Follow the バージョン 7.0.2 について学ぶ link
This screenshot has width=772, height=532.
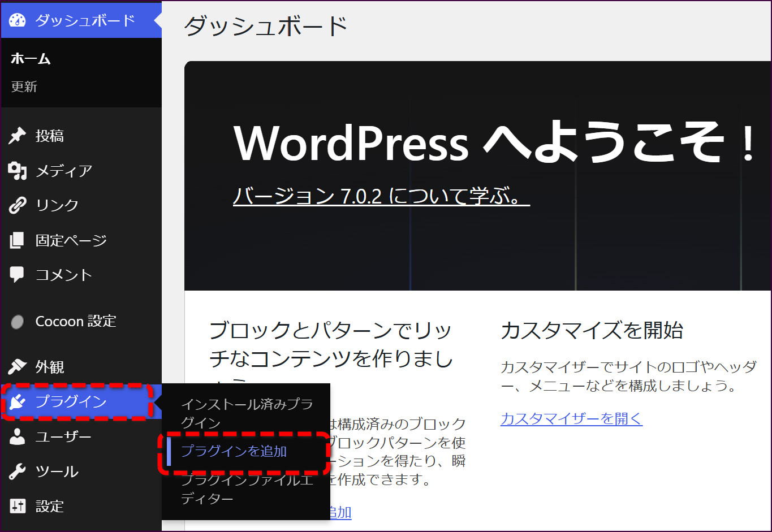click(381, 196)
